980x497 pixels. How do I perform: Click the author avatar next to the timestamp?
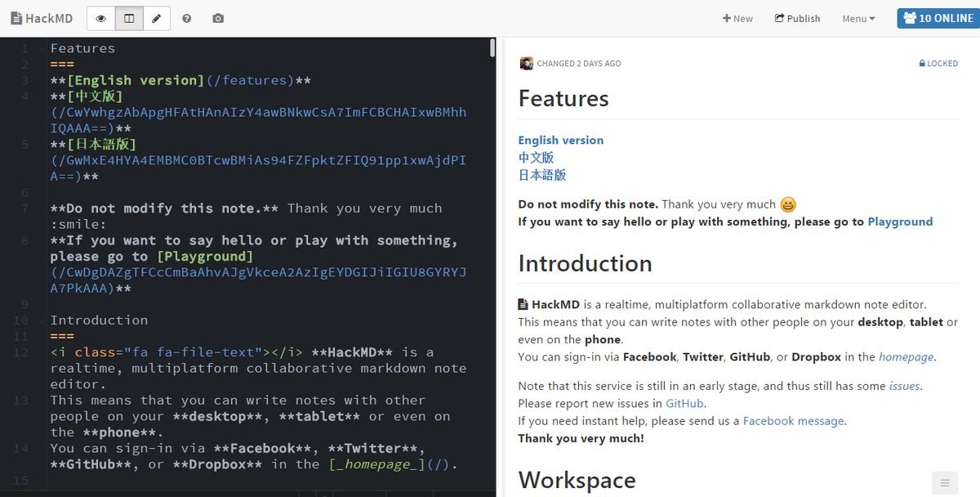(x=526, y=63)
